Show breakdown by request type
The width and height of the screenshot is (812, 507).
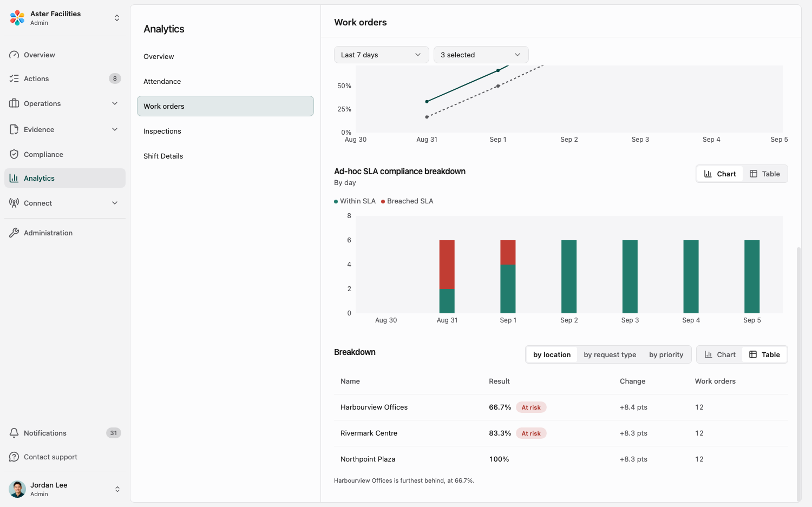(x=610, y=354)
